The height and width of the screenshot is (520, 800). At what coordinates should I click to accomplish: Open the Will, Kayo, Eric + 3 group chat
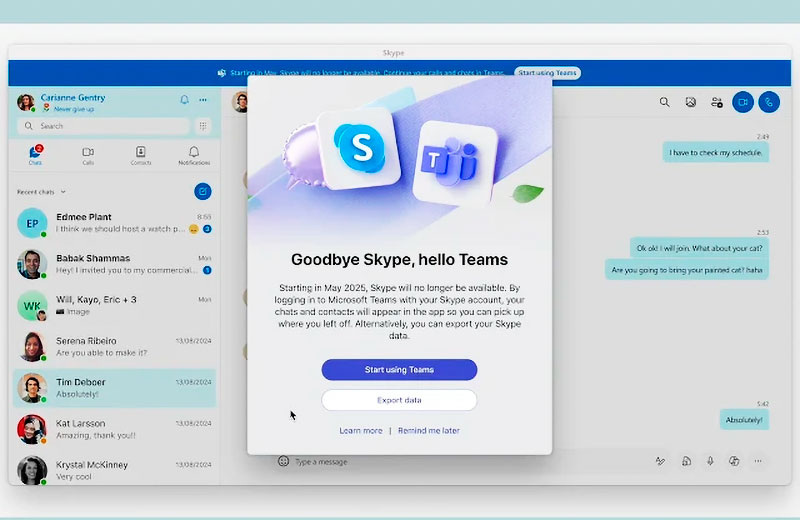tap(114, 306)
